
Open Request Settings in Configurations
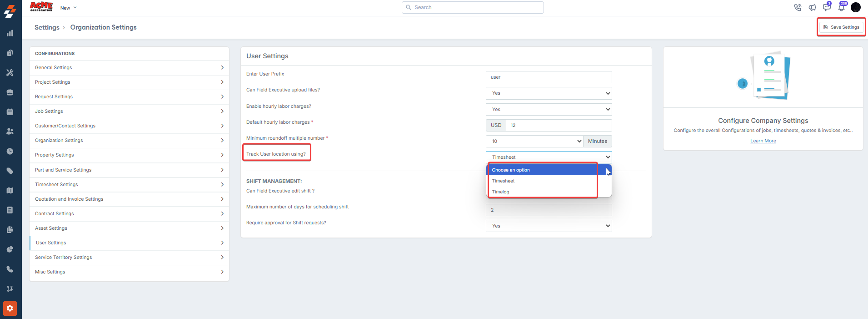[129, 96]
